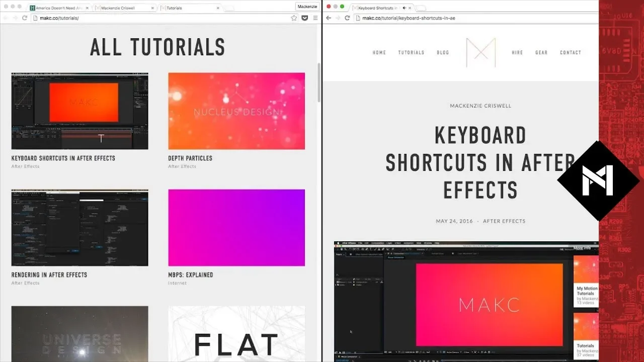Open the Tutorials navigation link

411,53
